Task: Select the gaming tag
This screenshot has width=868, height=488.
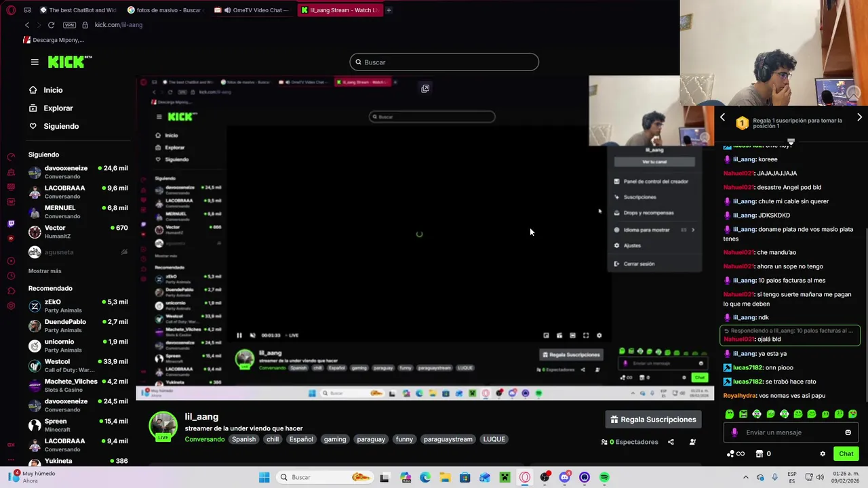Action: (335, 439)
